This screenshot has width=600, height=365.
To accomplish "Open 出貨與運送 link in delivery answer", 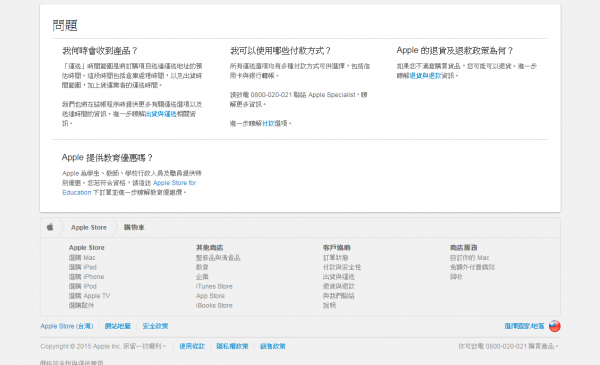I will pyautogui.click(x=161, y=114).
